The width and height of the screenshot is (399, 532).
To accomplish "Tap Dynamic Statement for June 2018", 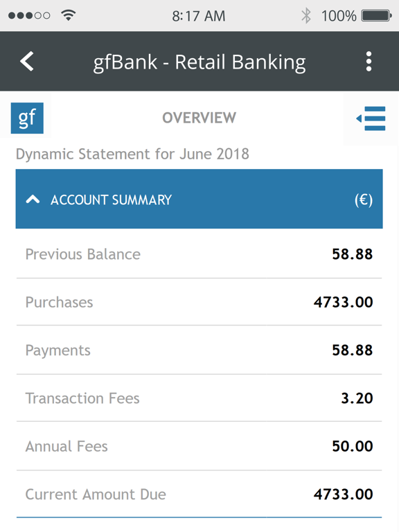I will pos(133,154).
